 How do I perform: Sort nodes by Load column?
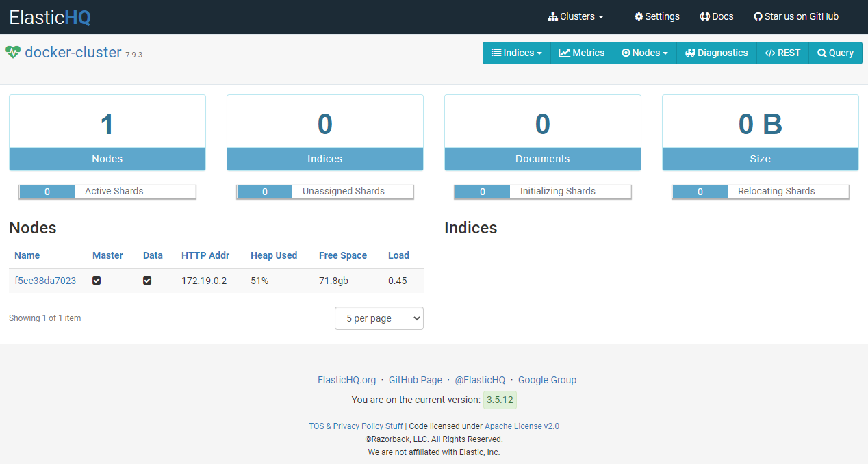(398, 255)
